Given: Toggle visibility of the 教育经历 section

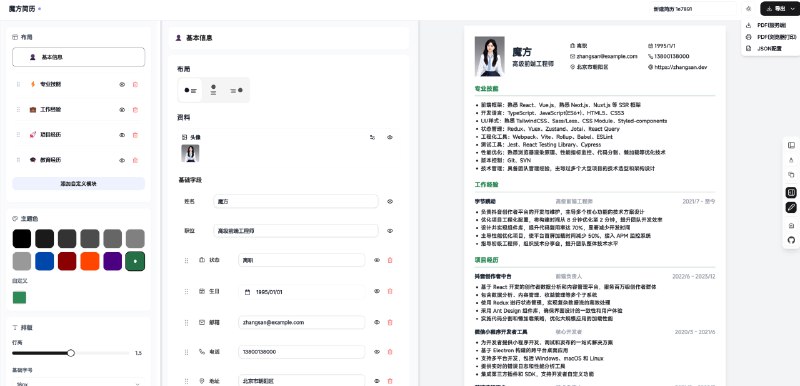Looking at the screenshot, I should 122,160.
